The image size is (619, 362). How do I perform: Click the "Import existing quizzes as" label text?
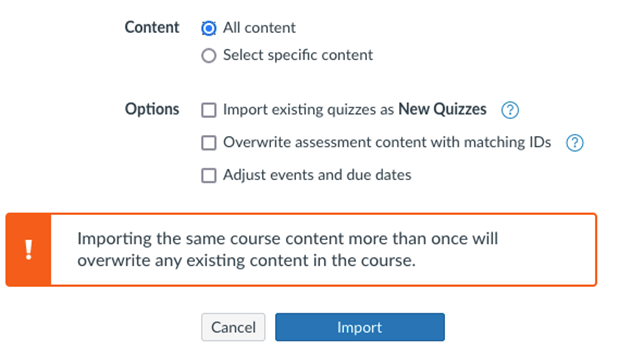308,109
